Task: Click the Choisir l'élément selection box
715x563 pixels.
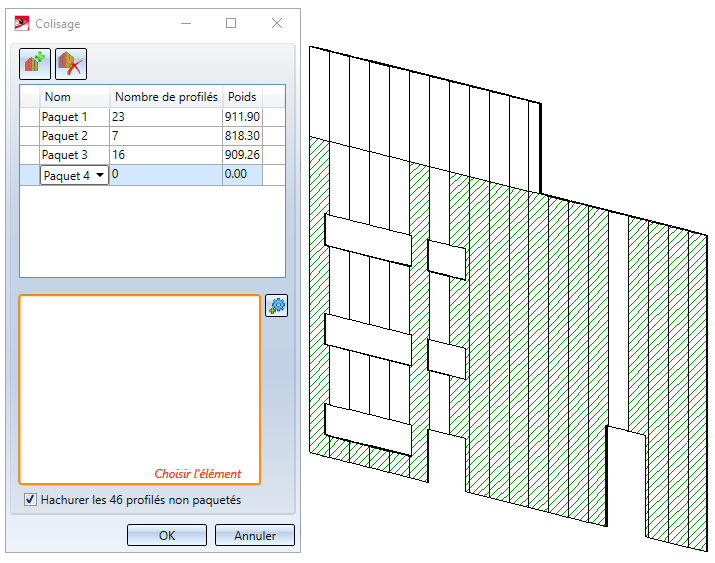Action: (140, 390)
